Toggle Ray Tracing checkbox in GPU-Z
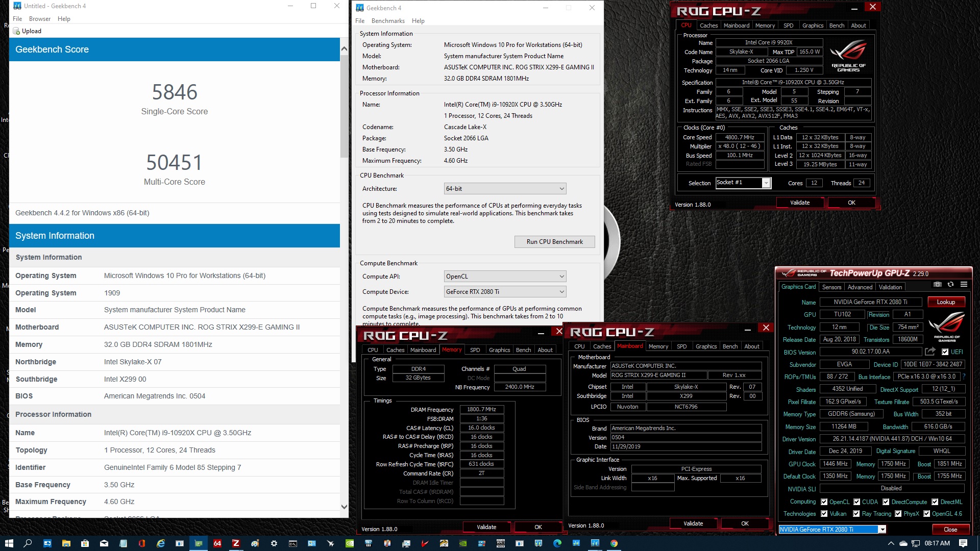Screen dimensions: 980x551 (856, 514)
